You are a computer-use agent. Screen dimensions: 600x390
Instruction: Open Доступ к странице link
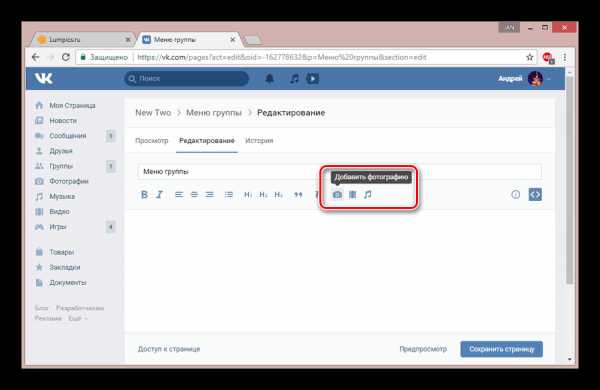click(169, 349)
